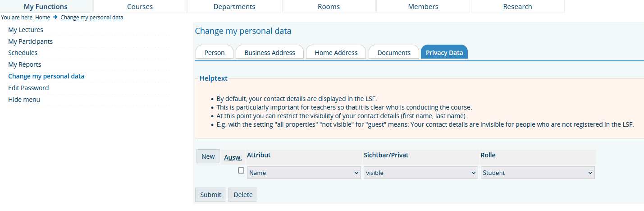Open the Research menu item
The image size is (644, 211).
517,7
